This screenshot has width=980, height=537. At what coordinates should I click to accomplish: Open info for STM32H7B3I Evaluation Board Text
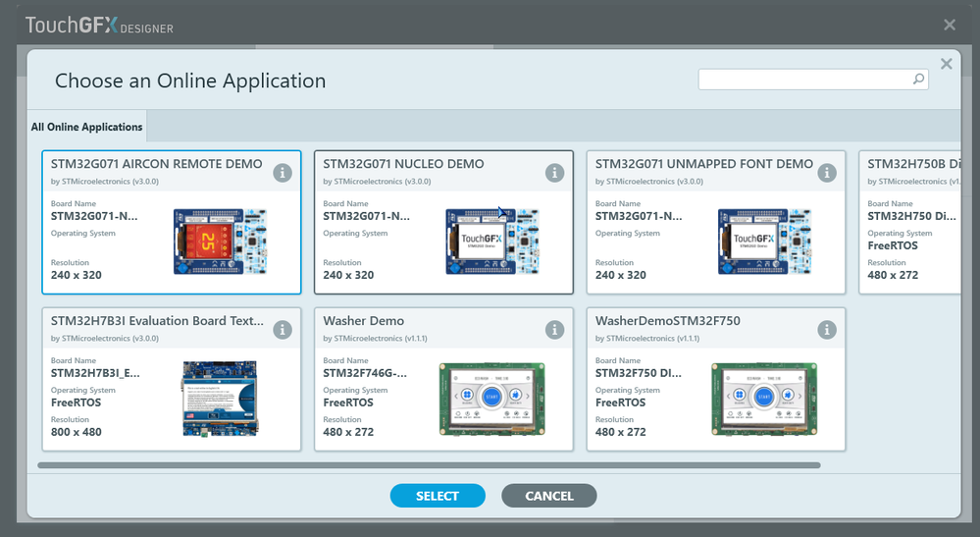tap(283, 330)
